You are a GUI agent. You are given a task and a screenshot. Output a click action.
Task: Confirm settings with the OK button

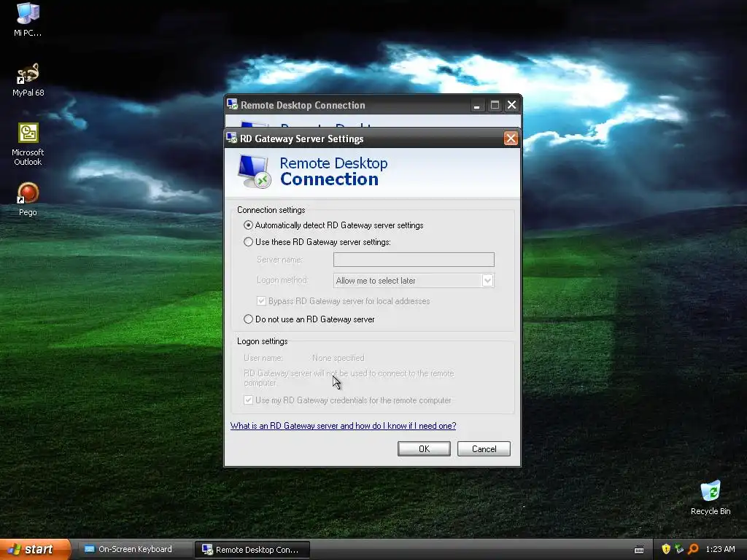(x=424, y=448)
